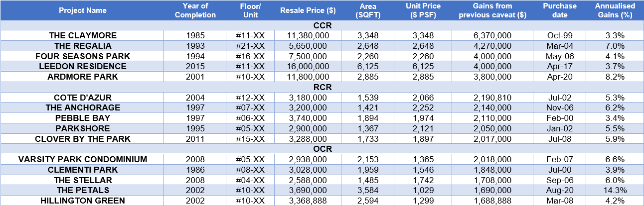644x206 pixels.
Task: Select the RCR section divider row
Action: (322, 87)
